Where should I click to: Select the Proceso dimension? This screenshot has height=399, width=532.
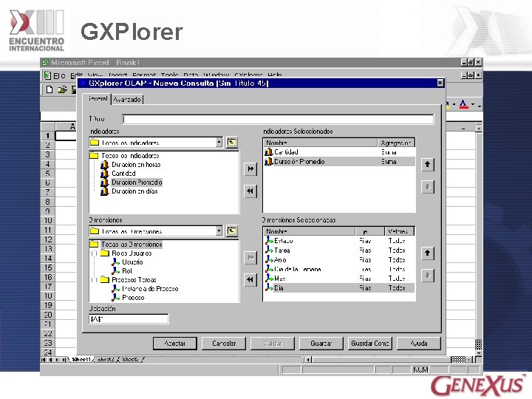tap(133, 298)
